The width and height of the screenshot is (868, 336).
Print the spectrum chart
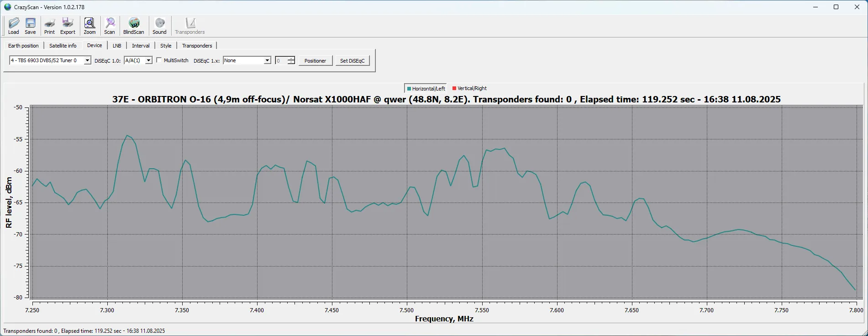pos(49,26)
